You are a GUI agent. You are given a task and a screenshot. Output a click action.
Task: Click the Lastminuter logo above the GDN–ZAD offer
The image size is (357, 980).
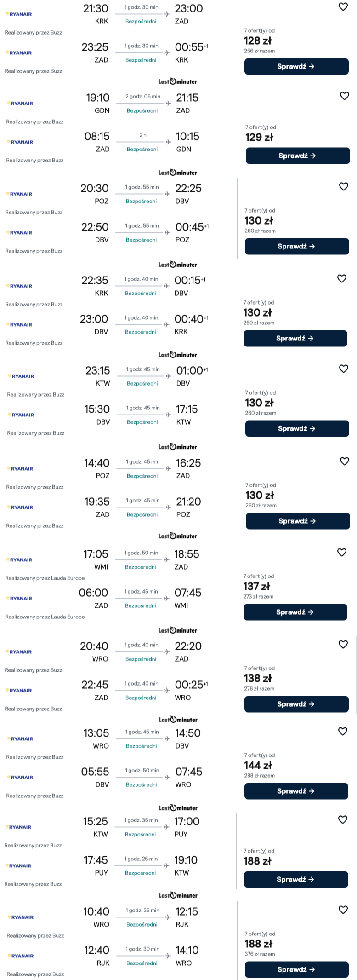click(177, 82)
